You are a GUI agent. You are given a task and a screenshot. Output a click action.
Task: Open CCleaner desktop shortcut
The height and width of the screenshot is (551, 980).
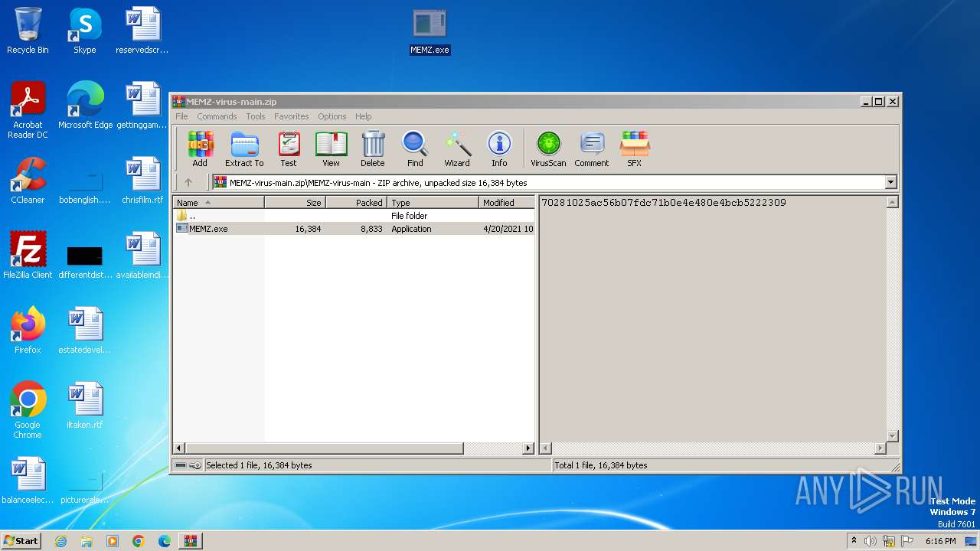point(28,181)
